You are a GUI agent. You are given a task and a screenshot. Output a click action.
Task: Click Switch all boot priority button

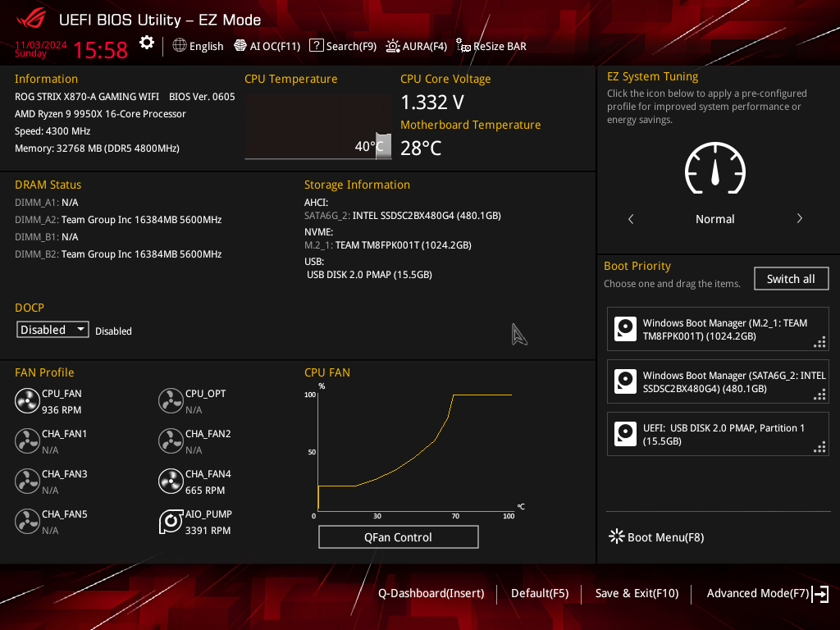tap(792, 279)
